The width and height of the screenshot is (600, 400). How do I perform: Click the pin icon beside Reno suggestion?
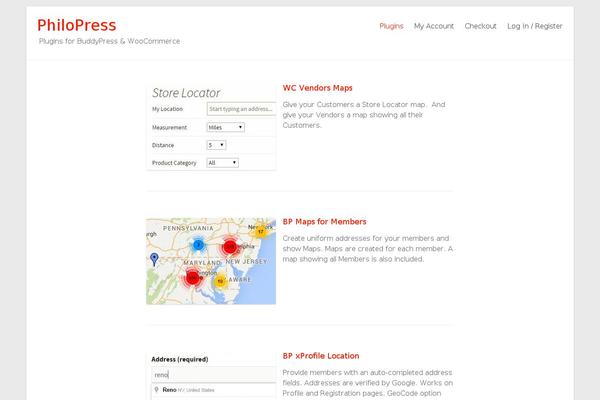156,390
